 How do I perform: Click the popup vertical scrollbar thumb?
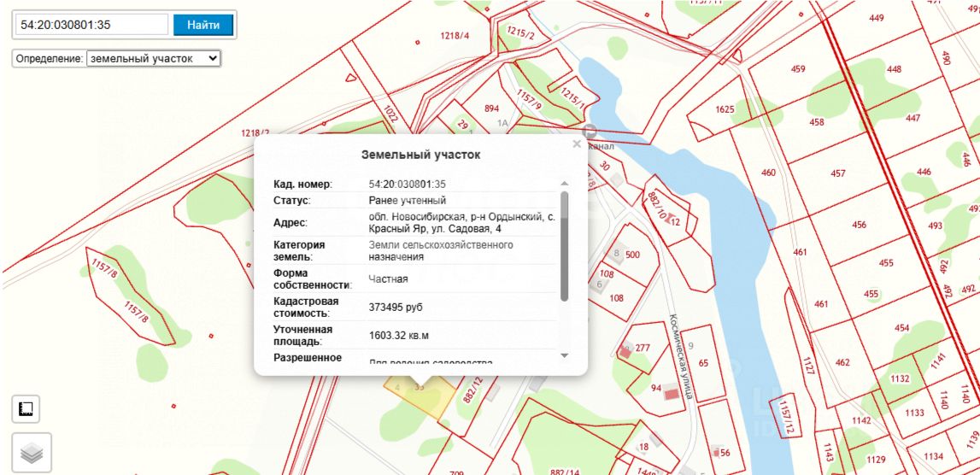pos(565,246)
